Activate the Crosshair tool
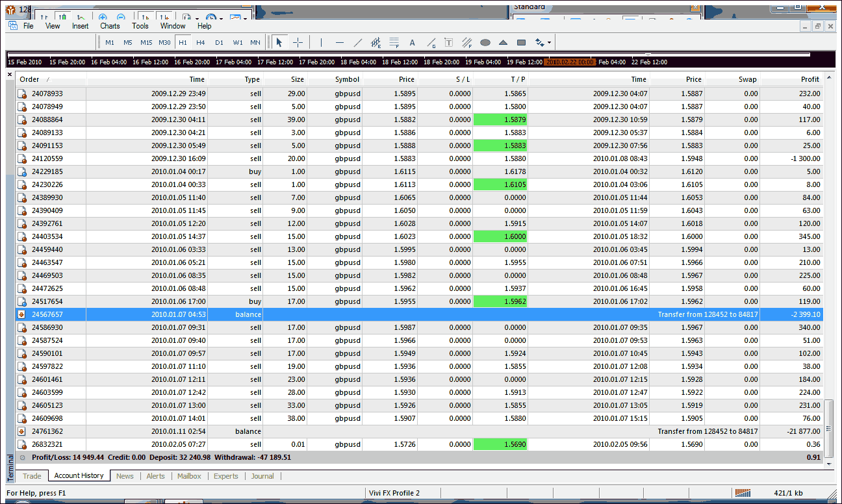 tap(298, 42)
